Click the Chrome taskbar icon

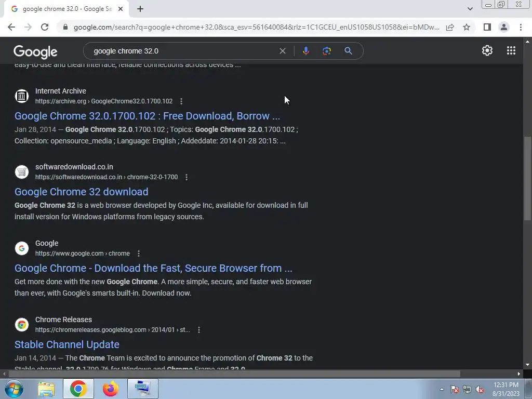[x=78, y=389]
